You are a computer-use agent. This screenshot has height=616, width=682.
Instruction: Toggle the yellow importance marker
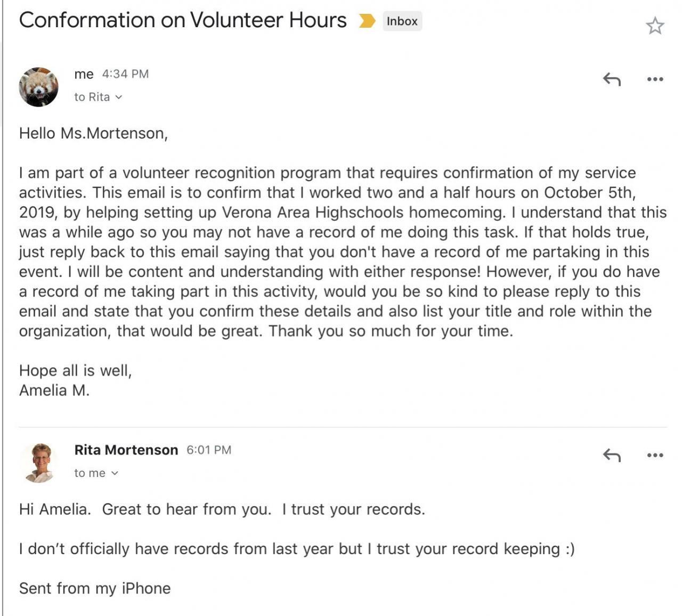click(x=367, y=21)
